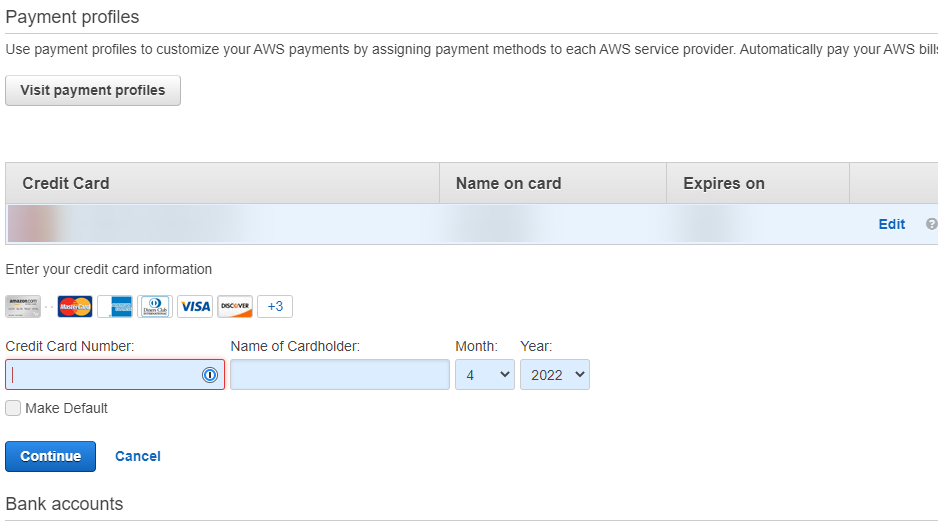Open the expiration Month dropdown
The image size is (938, 531).
[485, 375]
